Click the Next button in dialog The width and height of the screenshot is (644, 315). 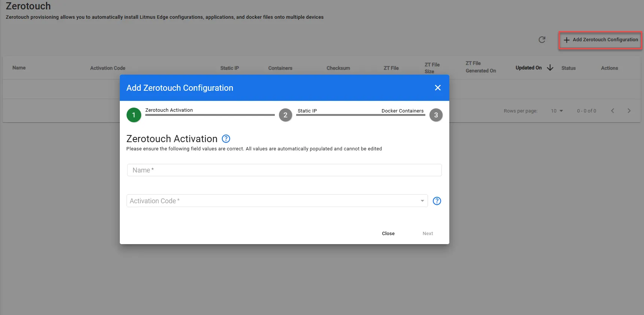point(428,234)
